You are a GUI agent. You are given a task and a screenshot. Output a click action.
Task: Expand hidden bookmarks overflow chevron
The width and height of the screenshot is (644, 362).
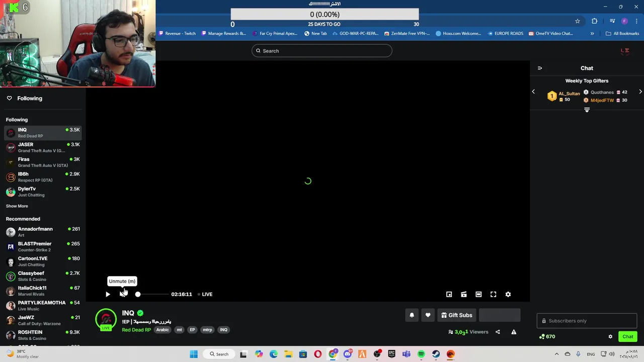click(592, 34)
